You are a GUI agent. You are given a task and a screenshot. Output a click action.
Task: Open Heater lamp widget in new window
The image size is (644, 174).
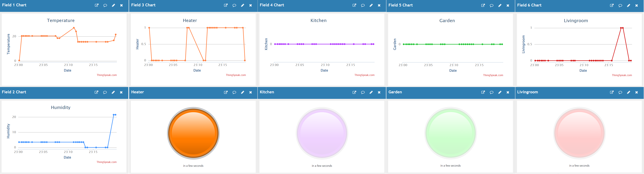pyautogui.click(x=226, y=92)
